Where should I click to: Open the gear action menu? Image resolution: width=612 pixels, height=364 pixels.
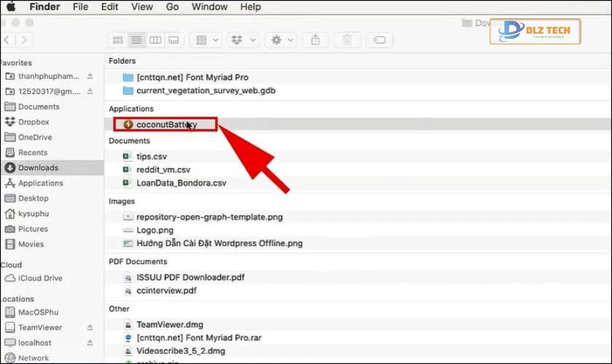tap(281, 40)
